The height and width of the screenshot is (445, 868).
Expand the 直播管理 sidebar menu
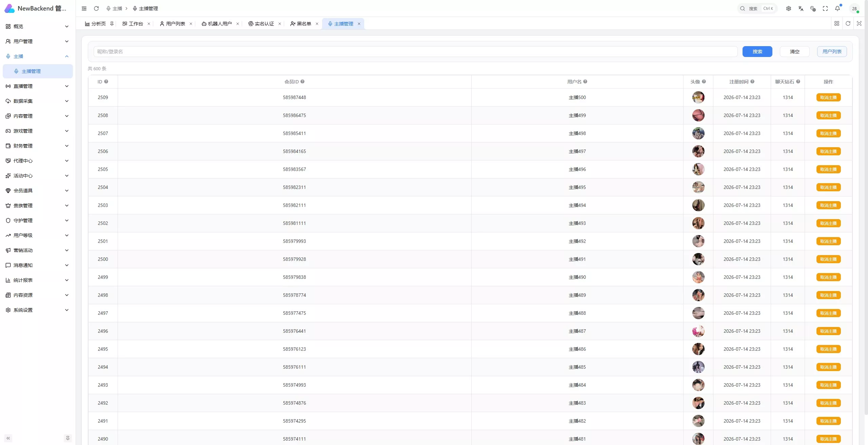tap(38, 86)
